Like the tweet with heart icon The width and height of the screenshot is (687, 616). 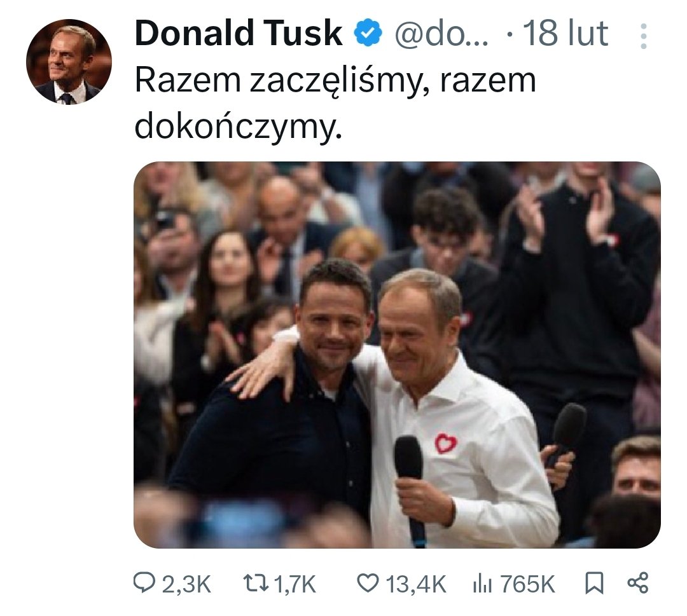click(x=368, y=584)
